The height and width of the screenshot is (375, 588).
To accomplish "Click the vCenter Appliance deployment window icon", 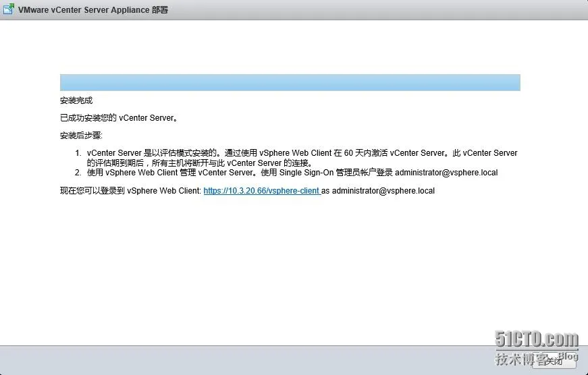I will click(x=9, y=9).
